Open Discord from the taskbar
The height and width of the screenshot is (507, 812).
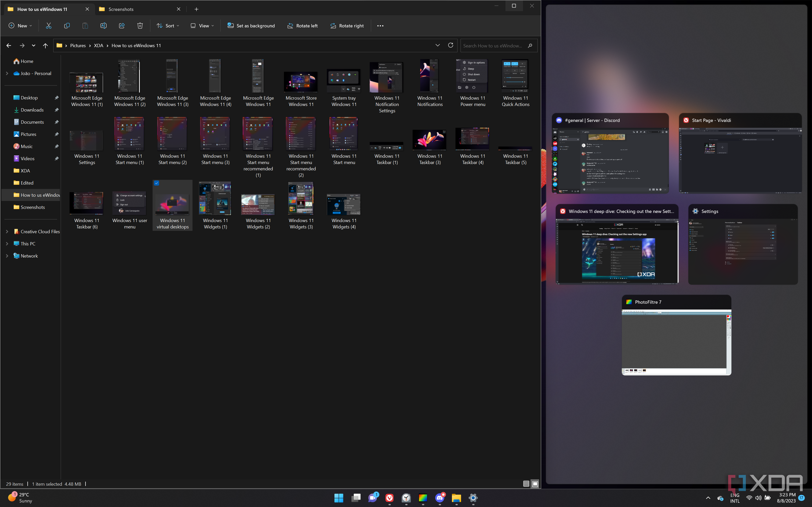tap(439, 498)
